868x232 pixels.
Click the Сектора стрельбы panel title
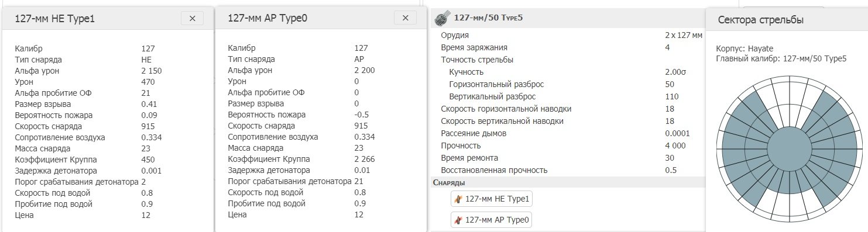point(760,20)
